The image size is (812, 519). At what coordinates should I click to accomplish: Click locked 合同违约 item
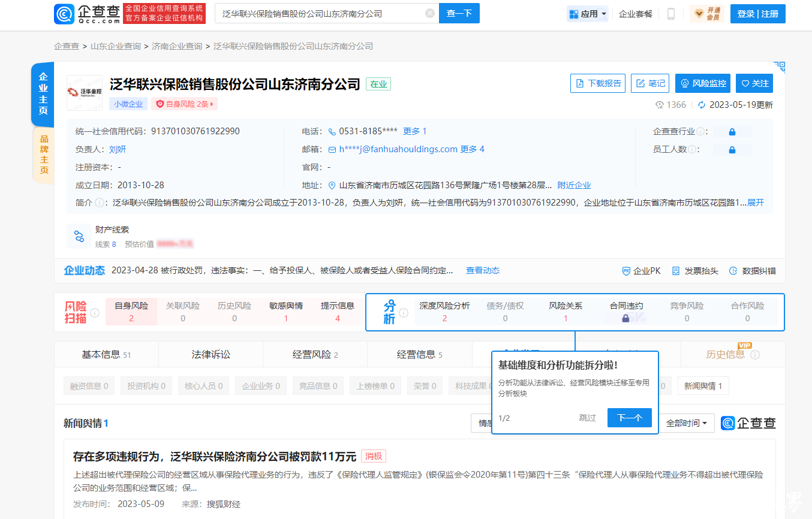[626, 312]
